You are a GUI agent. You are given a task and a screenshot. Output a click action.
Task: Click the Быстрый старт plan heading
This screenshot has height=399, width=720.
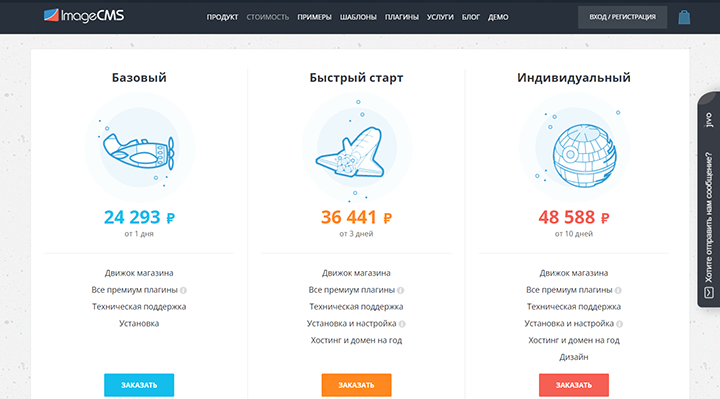pyautogui.click(x=356, y=78)
